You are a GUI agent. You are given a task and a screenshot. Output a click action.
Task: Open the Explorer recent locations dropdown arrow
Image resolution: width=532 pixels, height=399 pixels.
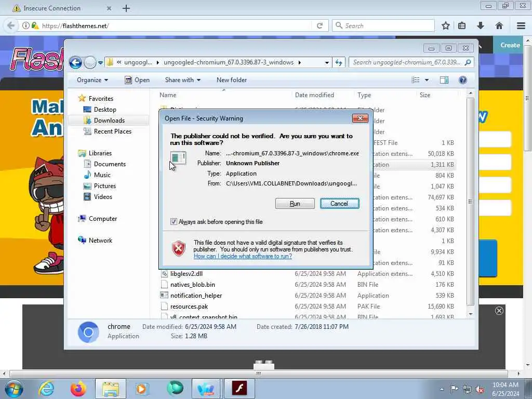(x=100, y=62)
